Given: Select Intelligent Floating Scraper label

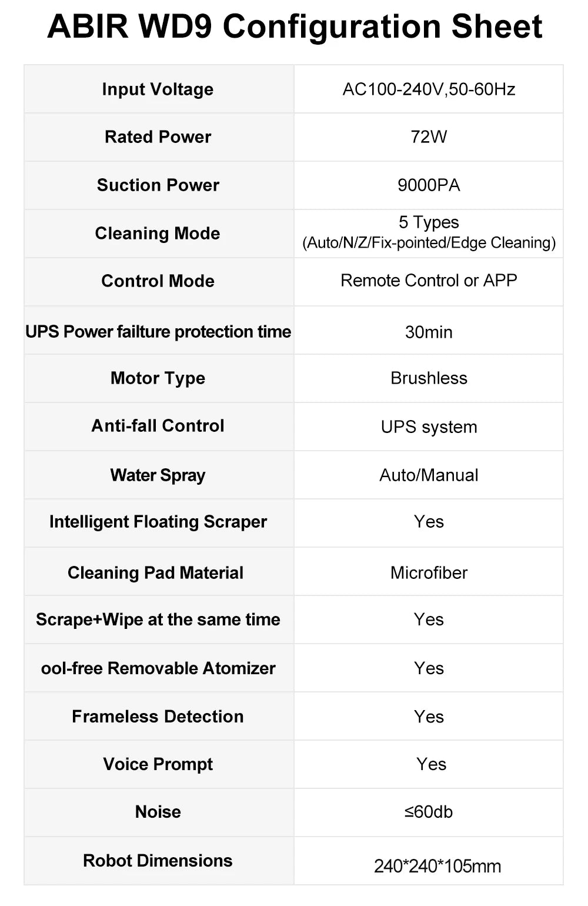Looking at the screenshot, I should pyautogui.click(x=158, y=522).
